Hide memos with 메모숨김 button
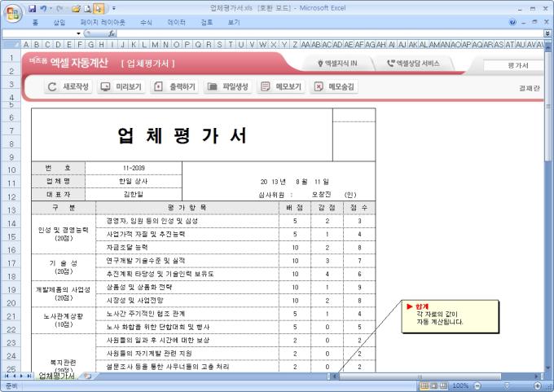The height and width of the screenshot is (392, 554). [334, 86]
